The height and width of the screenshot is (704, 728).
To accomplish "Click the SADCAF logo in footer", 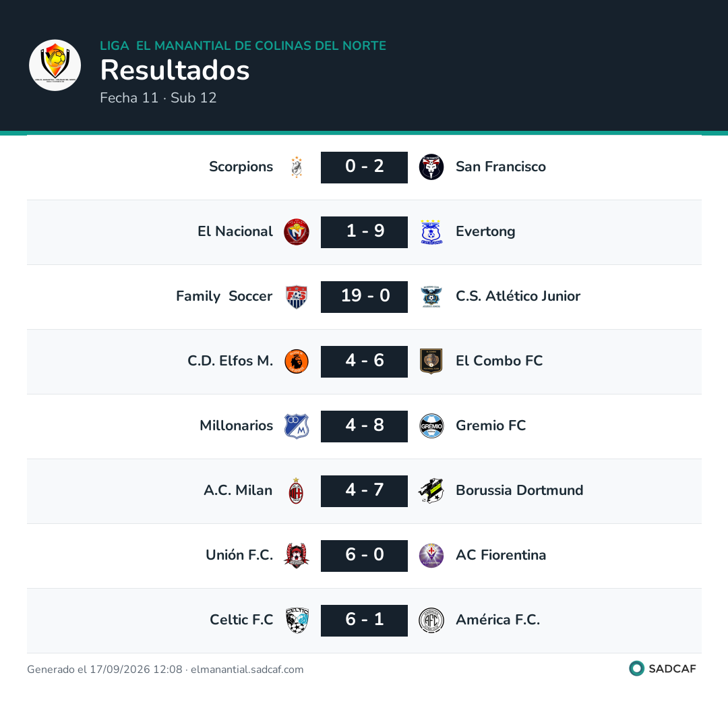I will click(663, 669).
